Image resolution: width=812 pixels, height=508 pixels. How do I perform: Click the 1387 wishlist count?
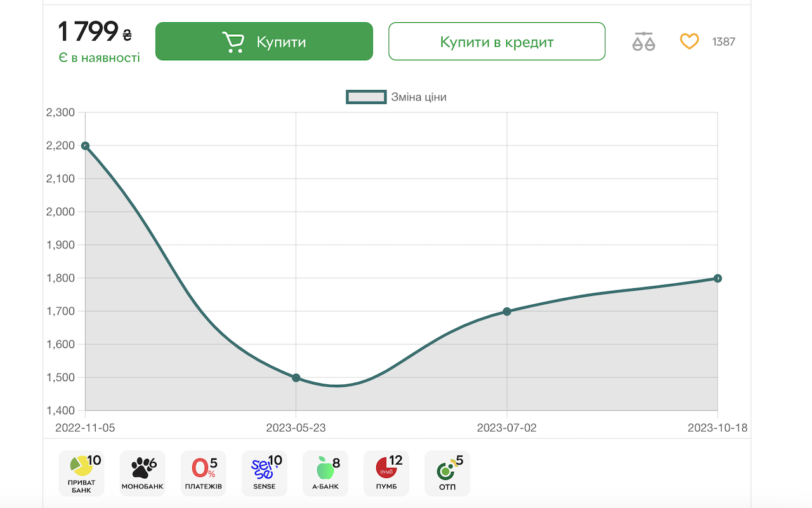click(724, 42)
